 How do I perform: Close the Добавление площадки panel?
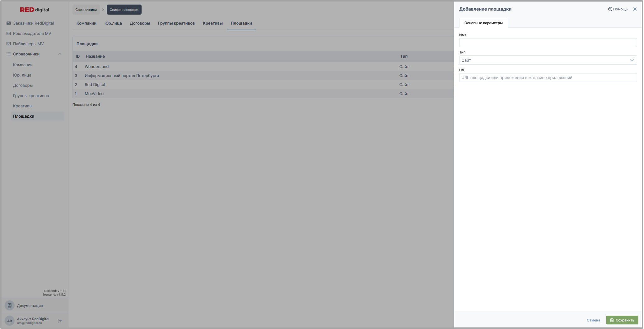(635, 9)
